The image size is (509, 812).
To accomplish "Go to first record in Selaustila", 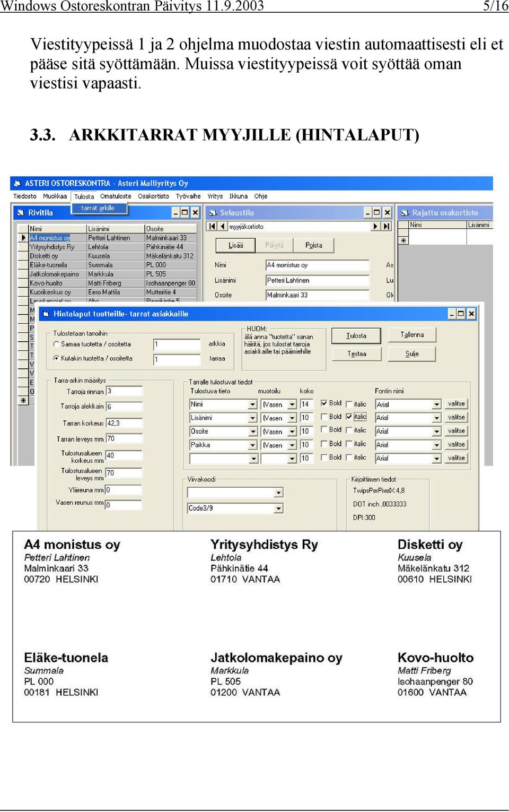I will tap(212, 227).
